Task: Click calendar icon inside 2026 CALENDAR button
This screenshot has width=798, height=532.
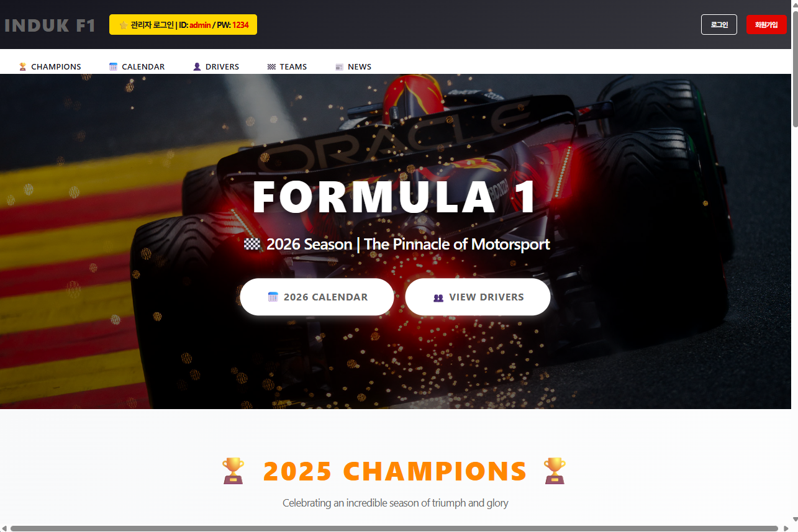Action: tap(273, 297)
